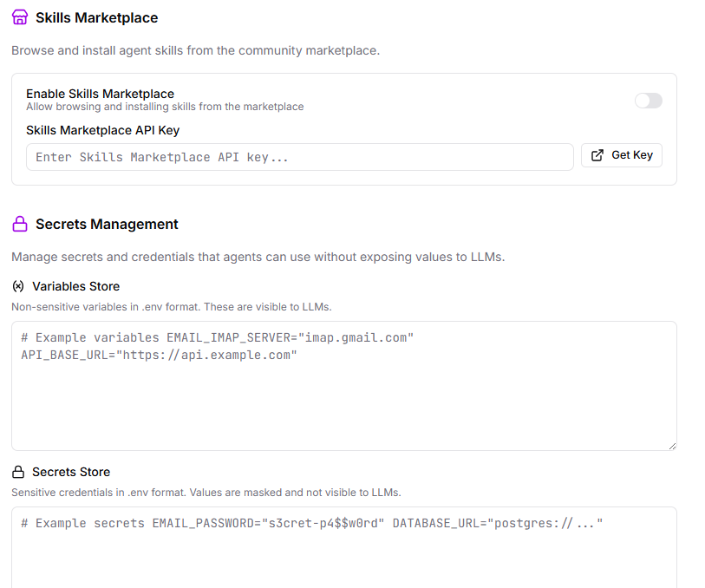
Task: Click the external-link icon in Get Key
Action: click(x=597, y=155)
